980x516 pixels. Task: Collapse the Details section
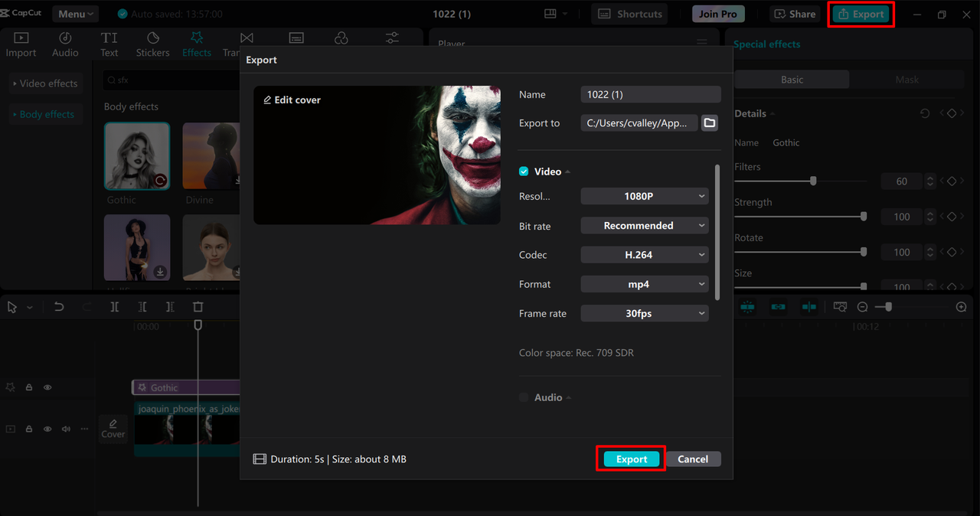click(773, 114)
